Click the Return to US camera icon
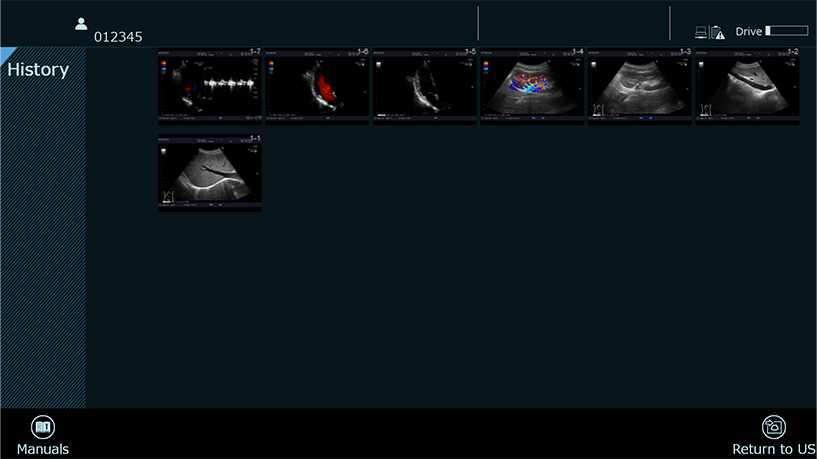The height and width of the screenshot is (459, 817). [773, 427]
